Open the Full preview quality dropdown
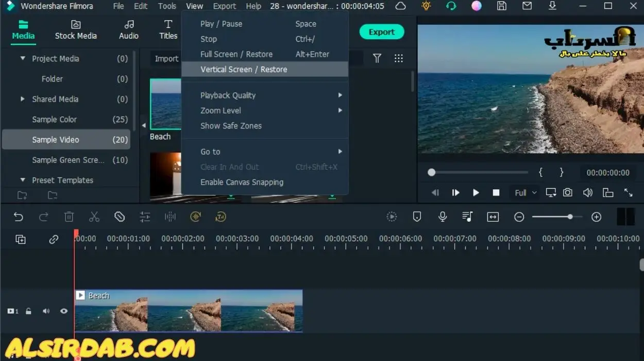 coord(525,192)
